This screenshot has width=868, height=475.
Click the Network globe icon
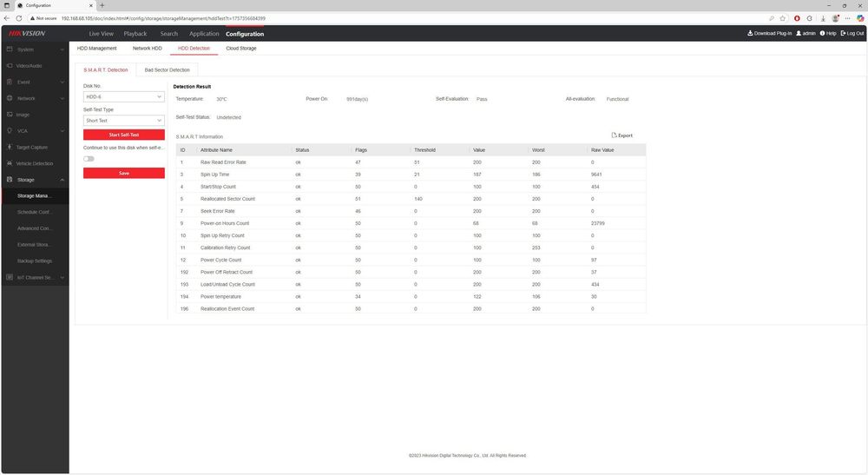coord(10,98)
